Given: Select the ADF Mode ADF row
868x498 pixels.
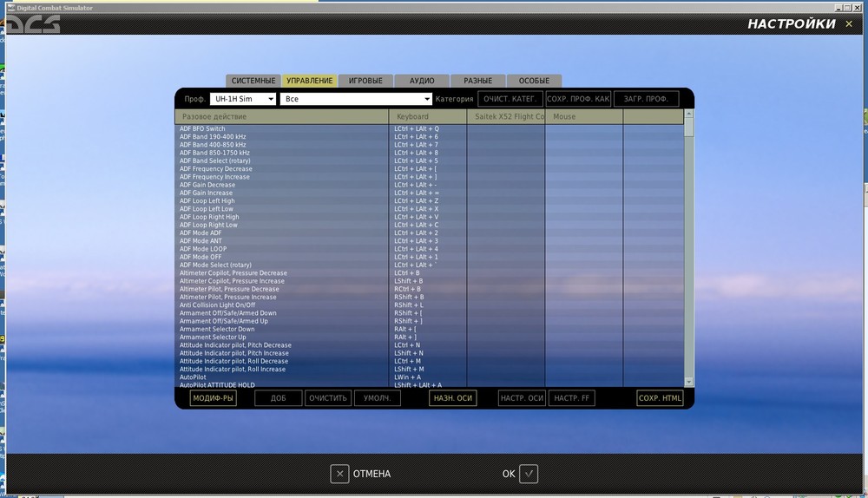Looking at the screenshot, I should [x=430, y=233].
